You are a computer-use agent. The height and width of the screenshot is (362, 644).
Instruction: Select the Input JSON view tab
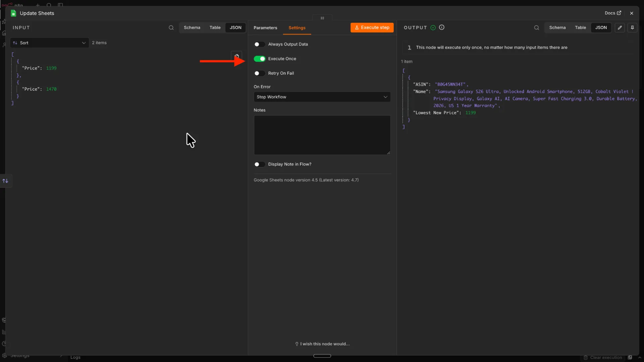tap(235, 28)
